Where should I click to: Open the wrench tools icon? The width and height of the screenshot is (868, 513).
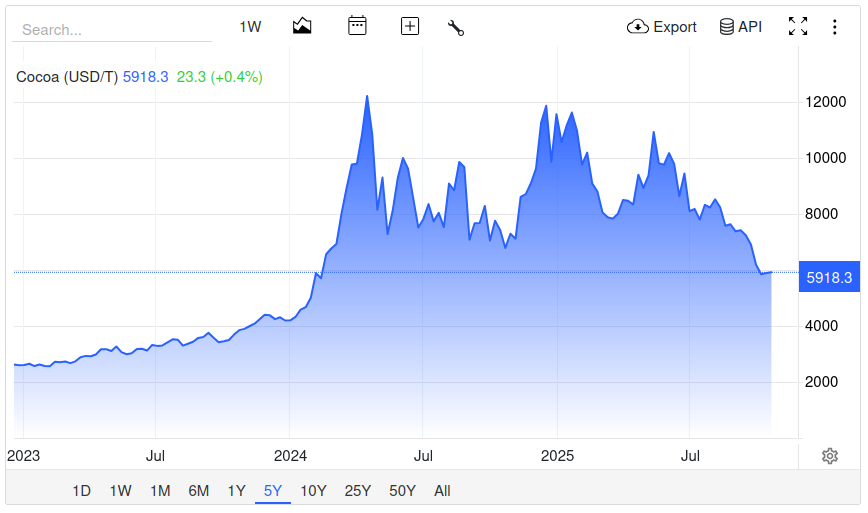(456, 27)
